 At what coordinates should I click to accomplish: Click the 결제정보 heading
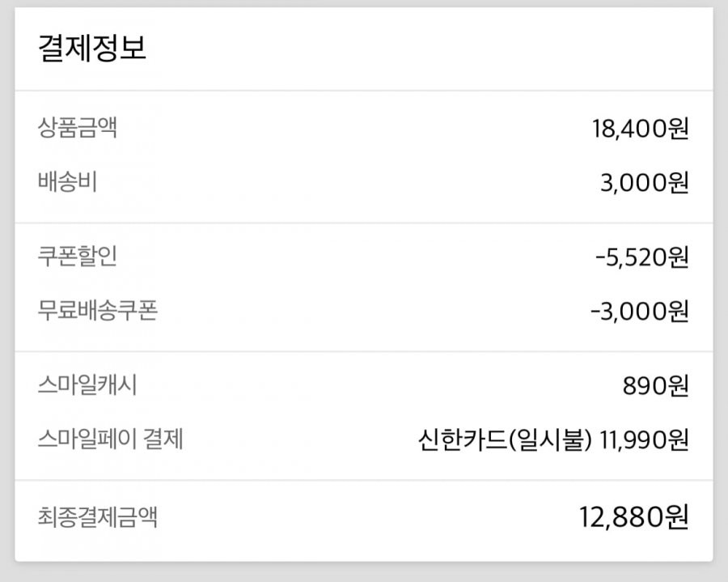coord(92,49)
